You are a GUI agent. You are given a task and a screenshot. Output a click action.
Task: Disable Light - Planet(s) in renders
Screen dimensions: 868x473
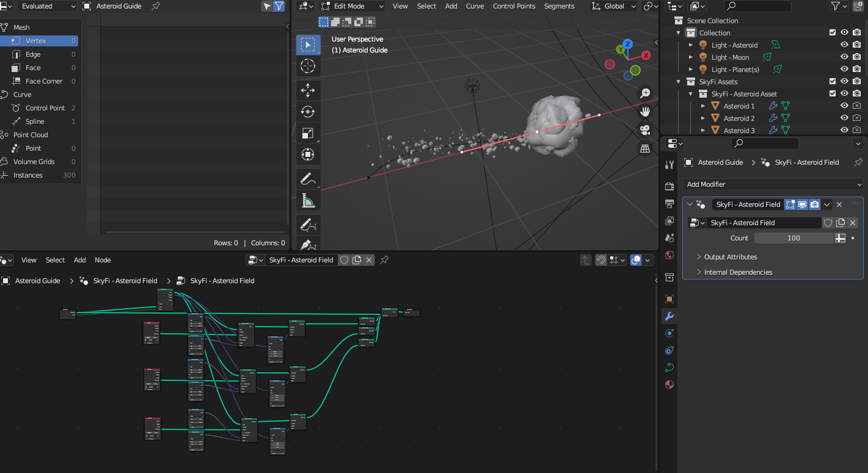pyautogui.click(x=857, y=70)
